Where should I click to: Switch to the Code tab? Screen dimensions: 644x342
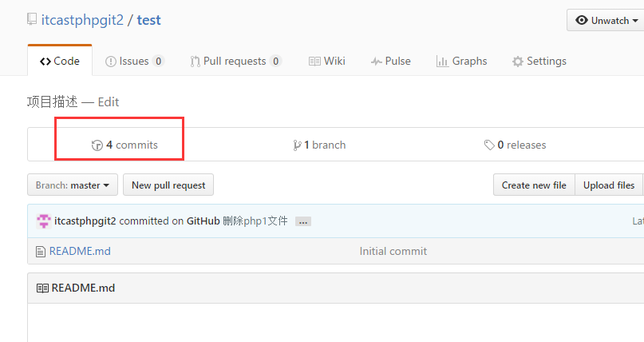[x=60, y=61]
